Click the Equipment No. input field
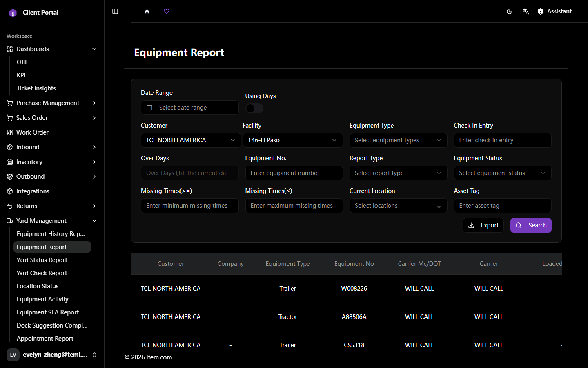Image resolution: width=588 pixels, height=368 pixels. click(294, 173)
